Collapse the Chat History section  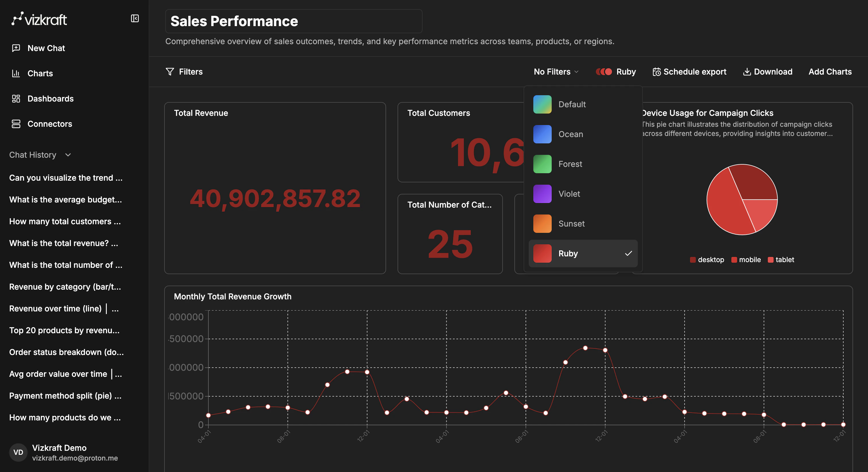coord(68,155)
